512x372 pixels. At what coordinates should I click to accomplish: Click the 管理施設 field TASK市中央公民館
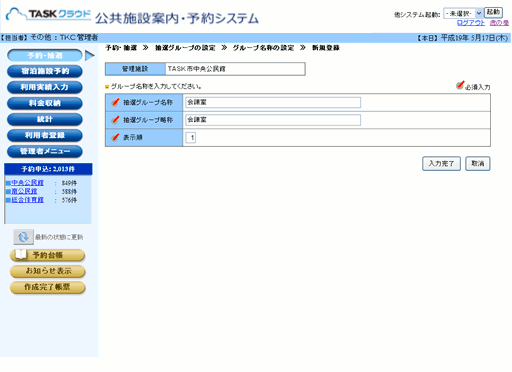click(235, 69)
